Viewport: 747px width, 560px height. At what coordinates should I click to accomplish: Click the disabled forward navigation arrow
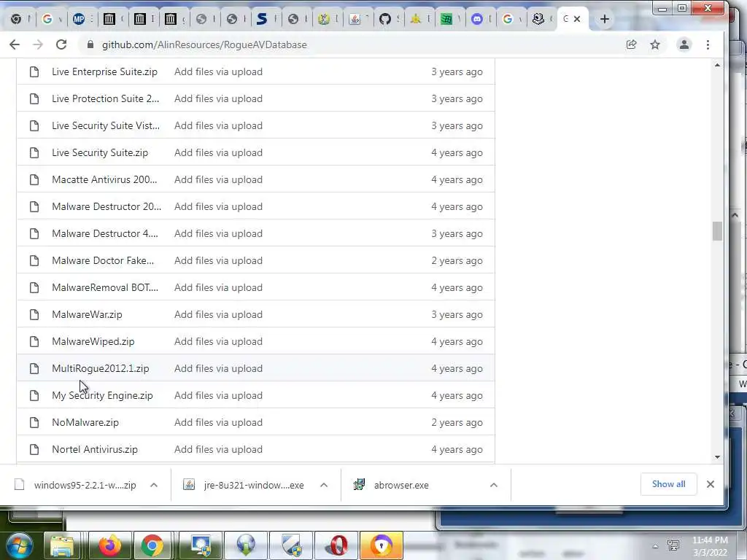pos(38,44)
